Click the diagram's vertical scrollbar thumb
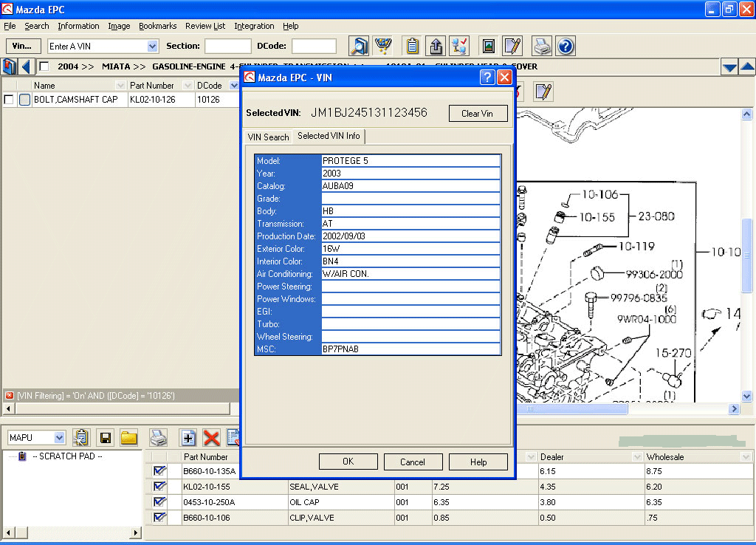Image resolution: width=756 pixels, height=545 pixels. coord(747,256)
